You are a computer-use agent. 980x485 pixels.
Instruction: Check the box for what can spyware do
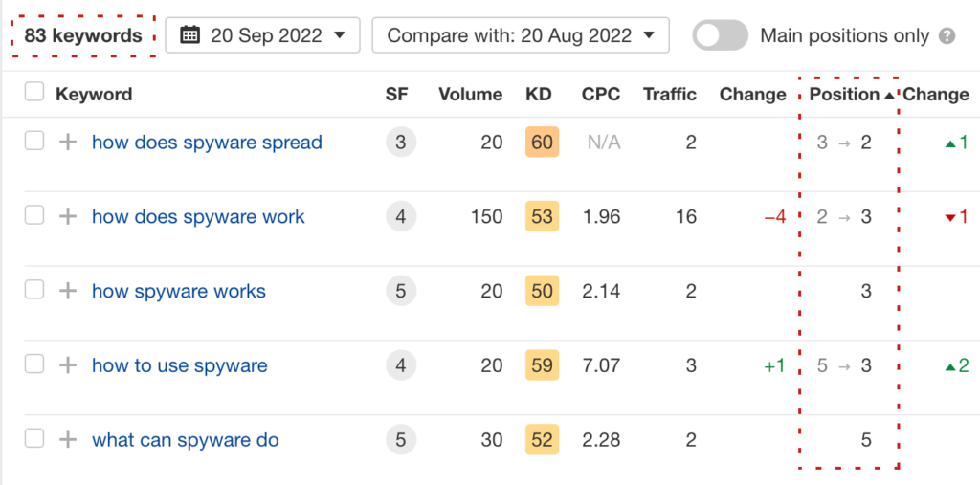click(x=34, y=440)
